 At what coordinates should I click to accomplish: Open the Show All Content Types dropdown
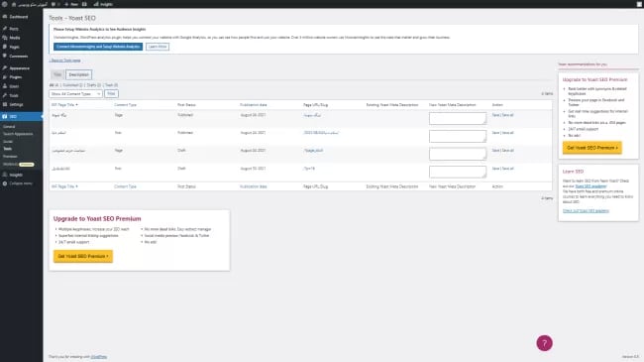click(75, 94)
